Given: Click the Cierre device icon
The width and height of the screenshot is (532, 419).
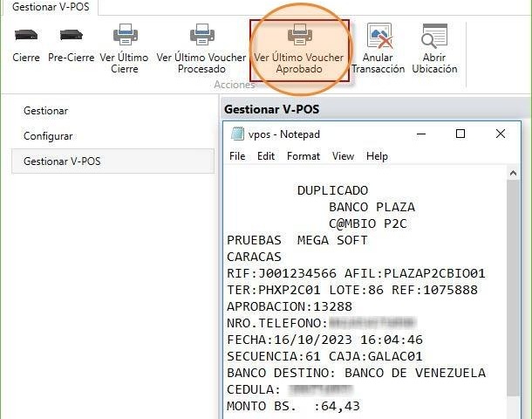Looking at the screenshot, I should pyautogui.click(x=26, y=35).
